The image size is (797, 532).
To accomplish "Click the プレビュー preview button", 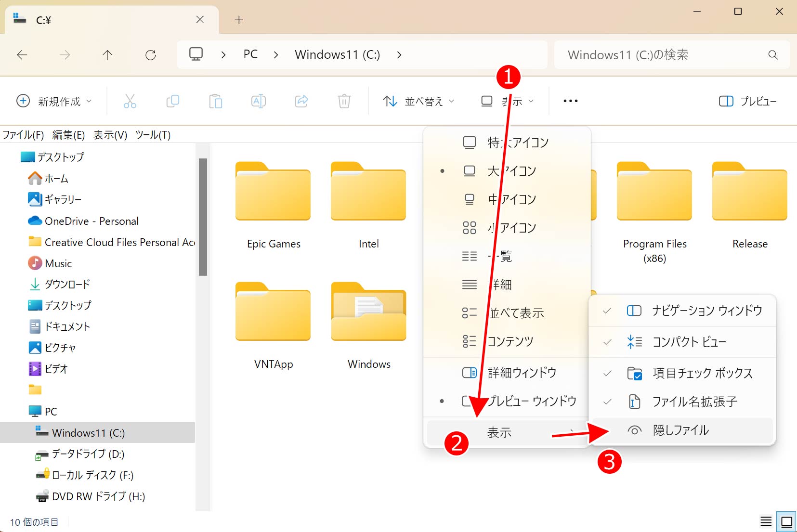I will [747, 101].
